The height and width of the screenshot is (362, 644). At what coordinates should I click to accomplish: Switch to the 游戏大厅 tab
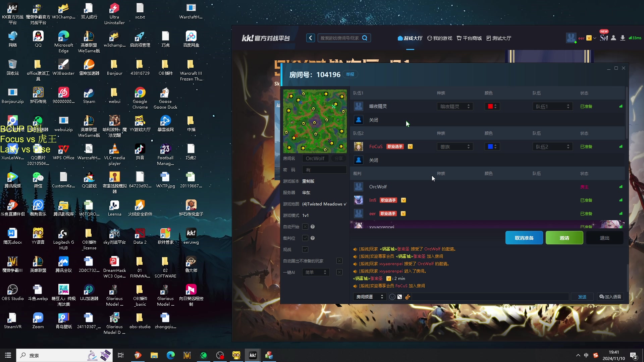pos(410,38)
